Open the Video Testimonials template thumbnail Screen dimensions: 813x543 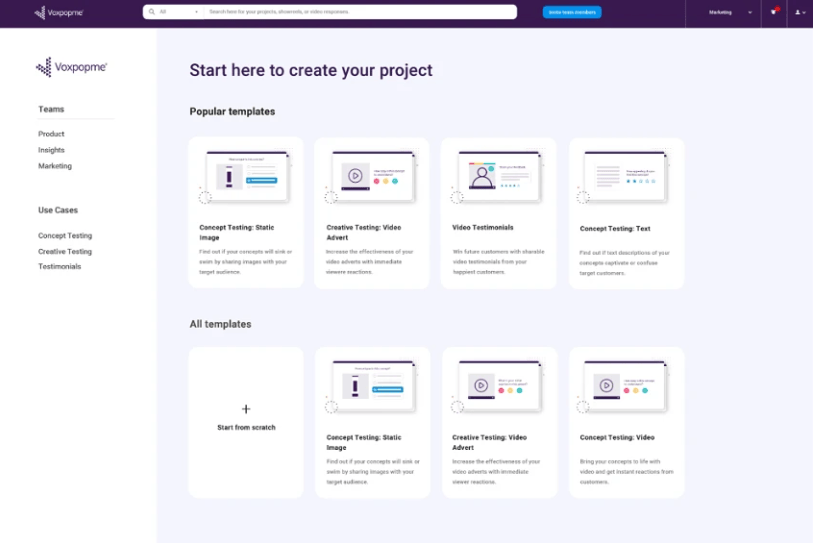tap(498, 177)
